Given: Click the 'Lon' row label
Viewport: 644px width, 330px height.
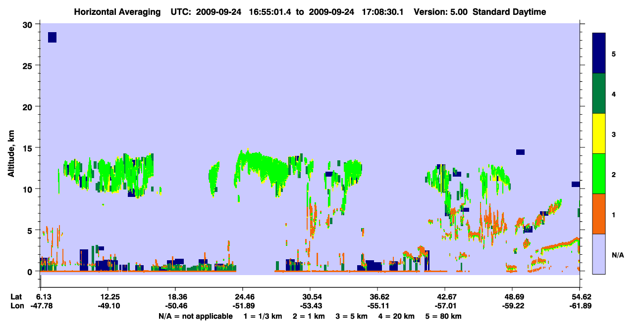Looking at the screenshot, I should pyautogui.click(x=17, y=306).
